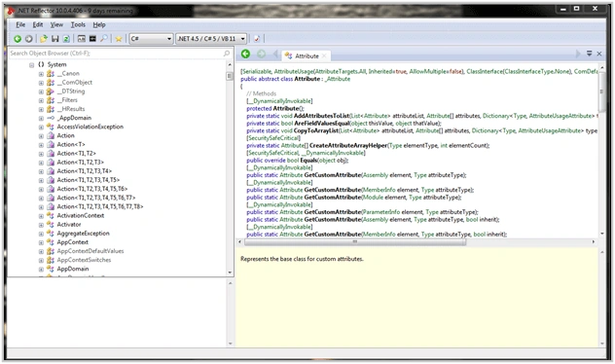Open the Edit menu
Viewport: 615px width, 364px height.
38,24
